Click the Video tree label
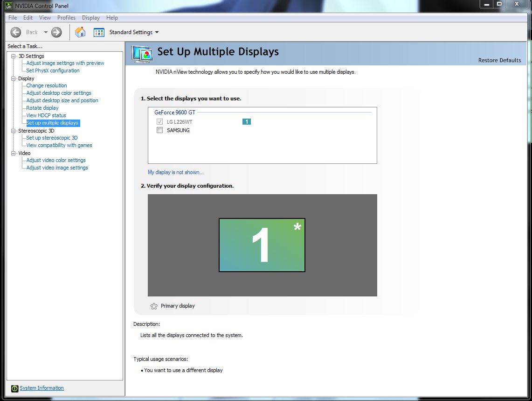 click(24, 153)
